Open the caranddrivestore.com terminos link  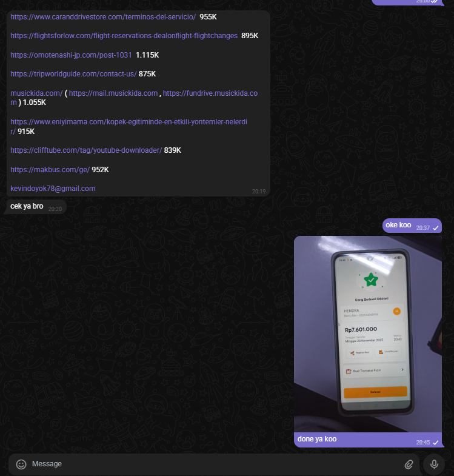click(103, 17)
